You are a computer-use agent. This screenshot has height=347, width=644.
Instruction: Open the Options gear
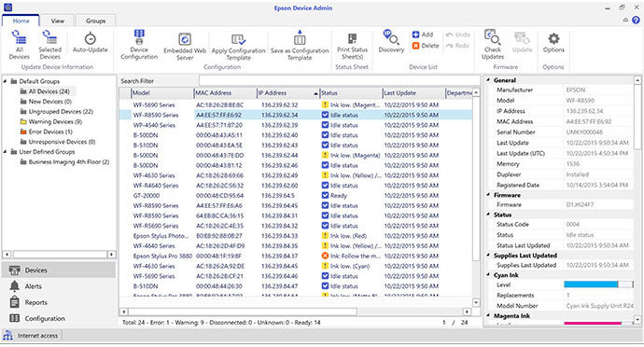point(553,43)
